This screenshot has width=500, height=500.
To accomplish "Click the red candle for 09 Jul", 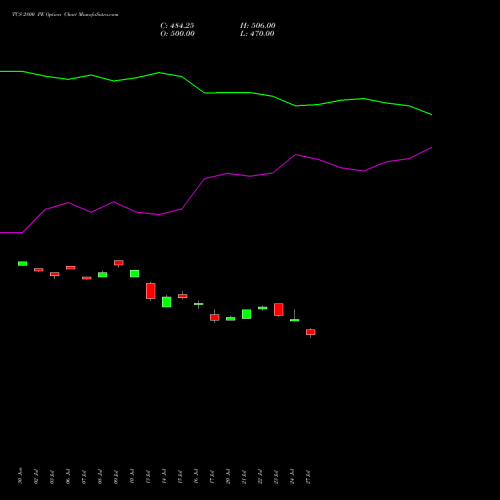I will click(x=119, y=263).
